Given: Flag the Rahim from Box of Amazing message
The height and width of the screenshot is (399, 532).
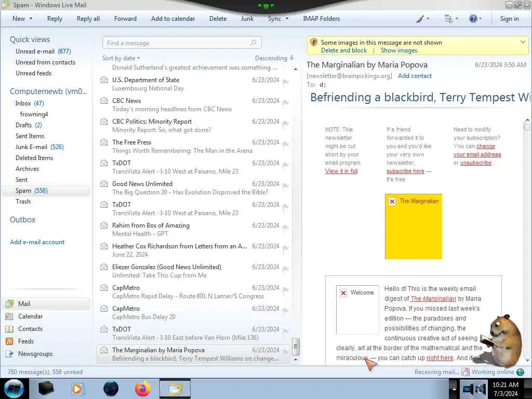Looking at the screenshot, I should click(286, 228).
